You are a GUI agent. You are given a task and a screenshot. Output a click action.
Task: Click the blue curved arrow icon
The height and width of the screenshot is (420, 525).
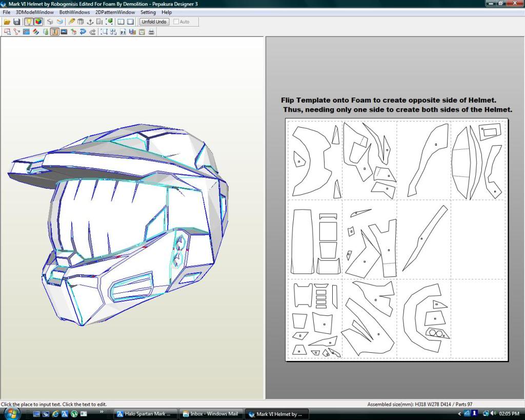pos(83,32)
